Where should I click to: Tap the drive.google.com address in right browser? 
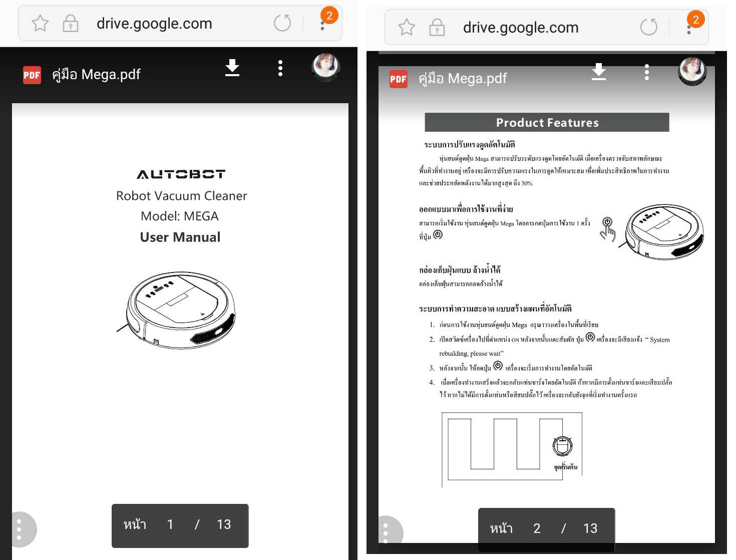click(521, 28)
